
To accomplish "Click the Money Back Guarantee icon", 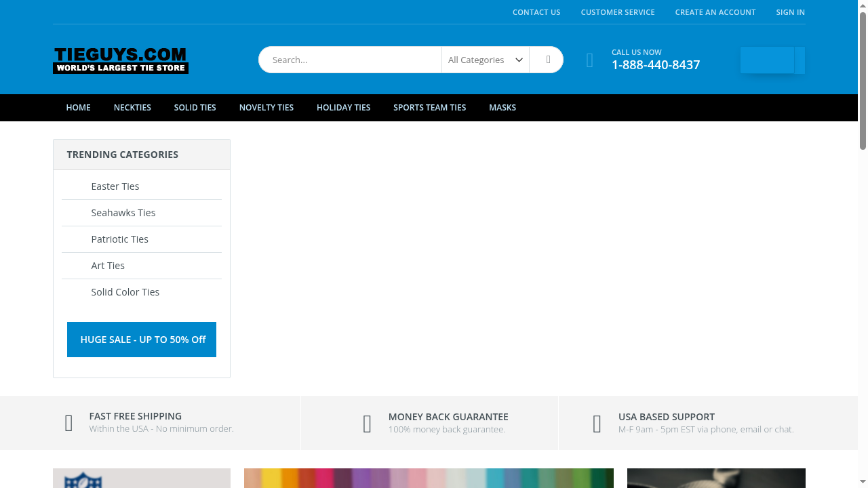I will pos(367,424).
